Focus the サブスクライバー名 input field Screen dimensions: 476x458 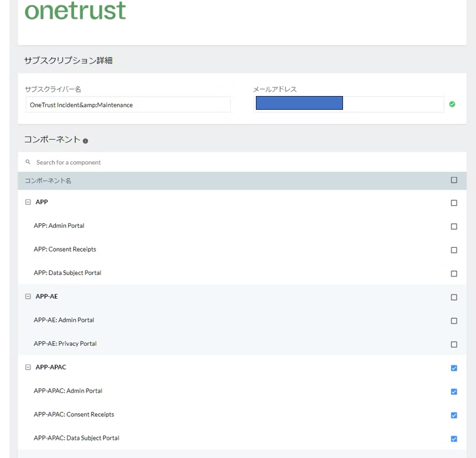coord(128,105)
